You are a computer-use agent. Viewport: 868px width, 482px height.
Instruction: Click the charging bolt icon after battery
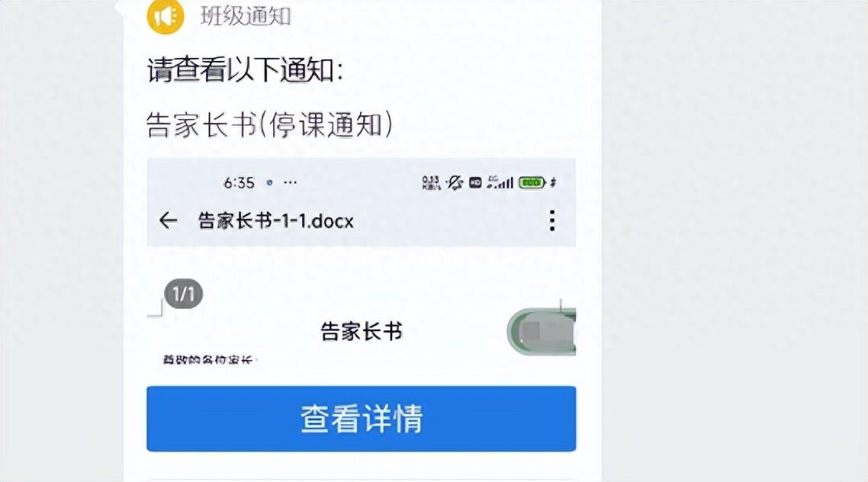(x=553, y=182)
